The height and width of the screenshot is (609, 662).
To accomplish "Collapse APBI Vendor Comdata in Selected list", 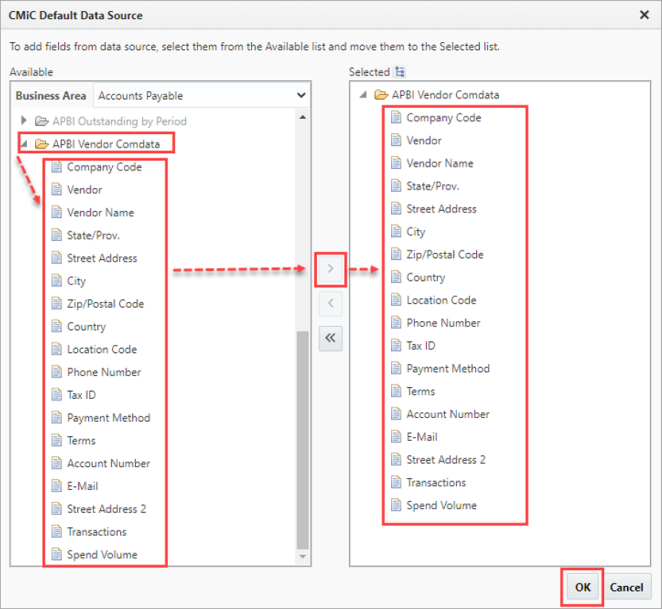I will point(363,95).
